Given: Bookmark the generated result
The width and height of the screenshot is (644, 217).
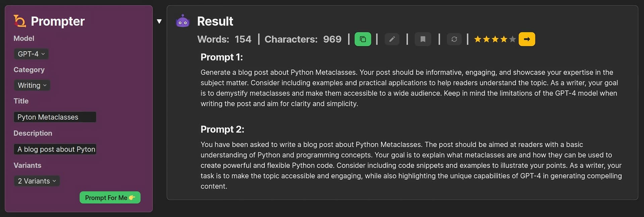Looking at the screenshot, I should (423, 39).
